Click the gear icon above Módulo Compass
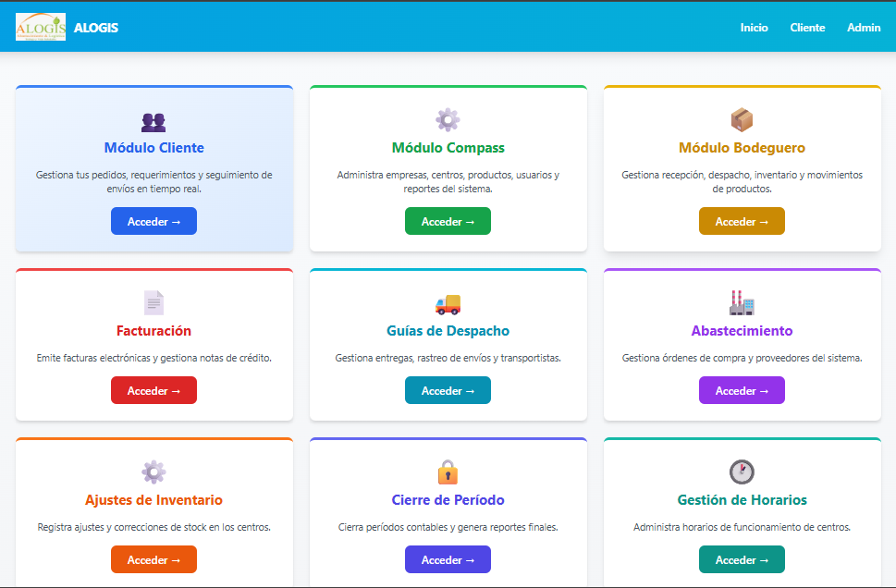Screen dimensions: 896x588 [x=448, y=119]
